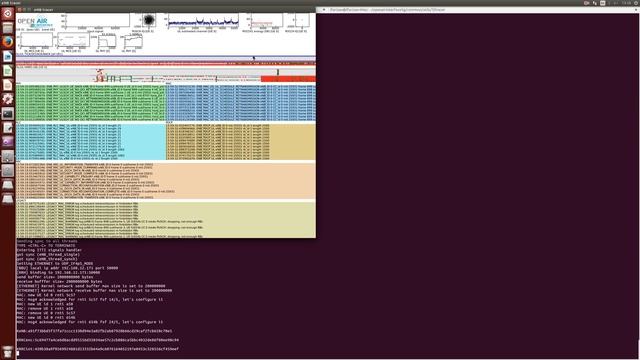Click terminal line 'Entering ITTI signals handler'
Screen dimensions: 640x360
49,250
